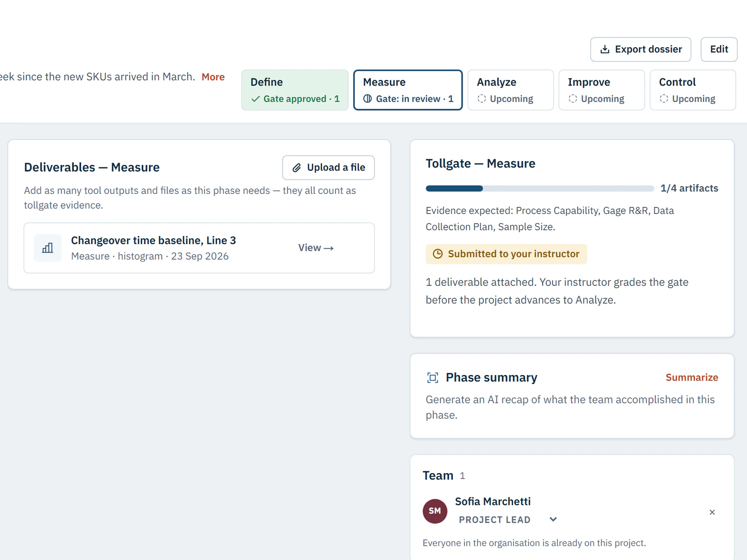
Task: Click the green checkmark in Define phase
Action: pyautogui.click(x=255, y=99)
